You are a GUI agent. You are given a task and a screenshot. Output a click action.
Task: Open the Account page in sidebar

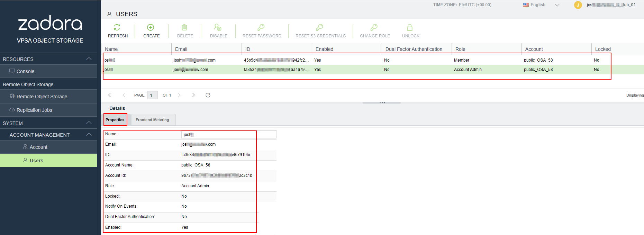pyautogui.click(x=48, y=147)
